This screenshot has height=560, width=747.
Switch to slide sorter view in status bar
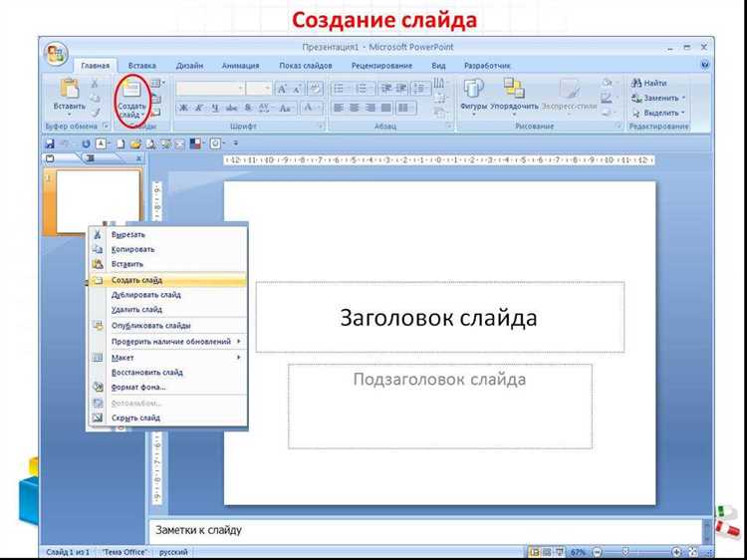click(x=547, y=552)
